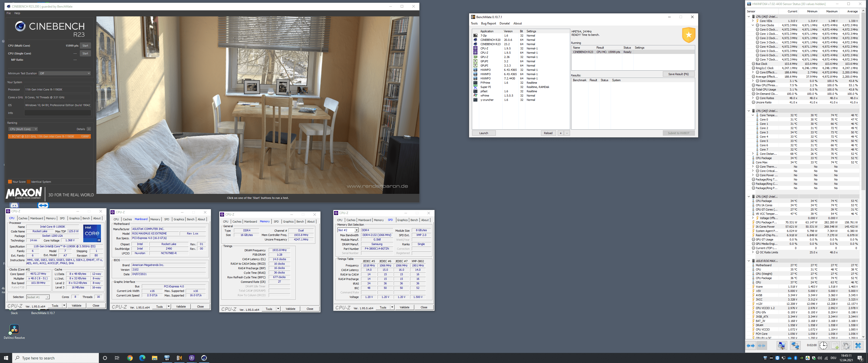This screenshot has width=868, height=363.
Task: Open volume control in system tray
Action: 820,358
